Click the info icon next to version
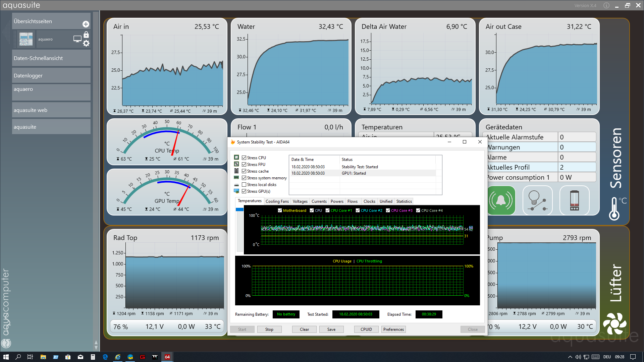This screenshot has width=644, height=362. click(606, 5)
